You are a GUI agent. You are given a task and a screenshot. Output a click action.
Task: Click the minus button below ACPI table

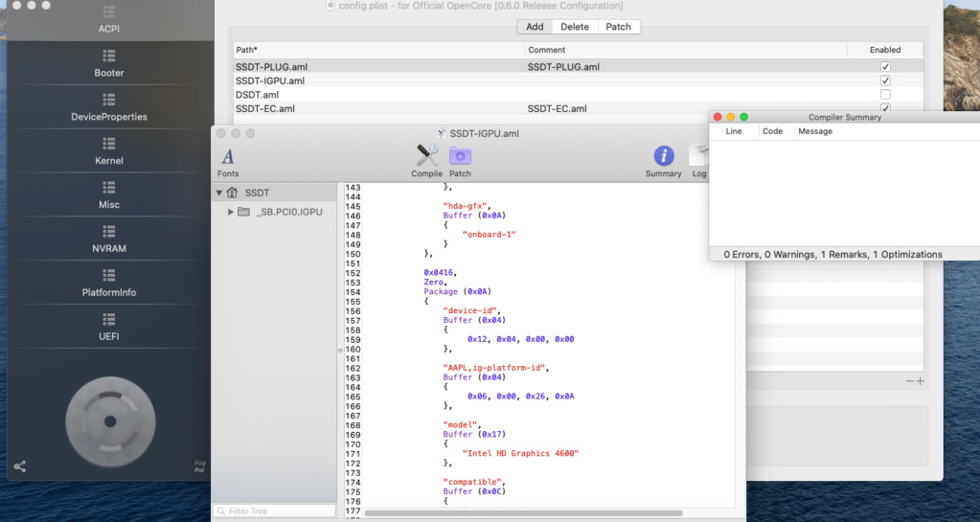pos(910,380)
